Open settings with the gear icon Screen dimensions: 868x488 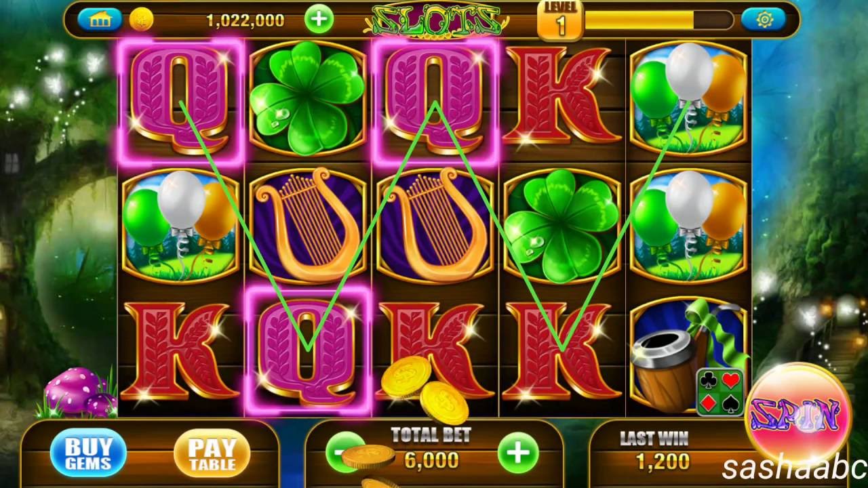(x=764, y=20)
